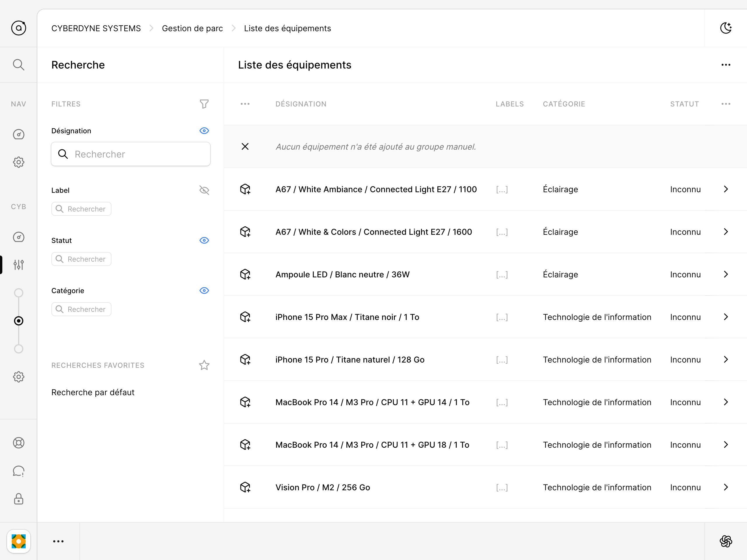Image resolution: width=747 pixels, height=560 pixels.
Task: Add iPhone 15 Pro Titane naturel to group
Action: click(x=245, y=360)
